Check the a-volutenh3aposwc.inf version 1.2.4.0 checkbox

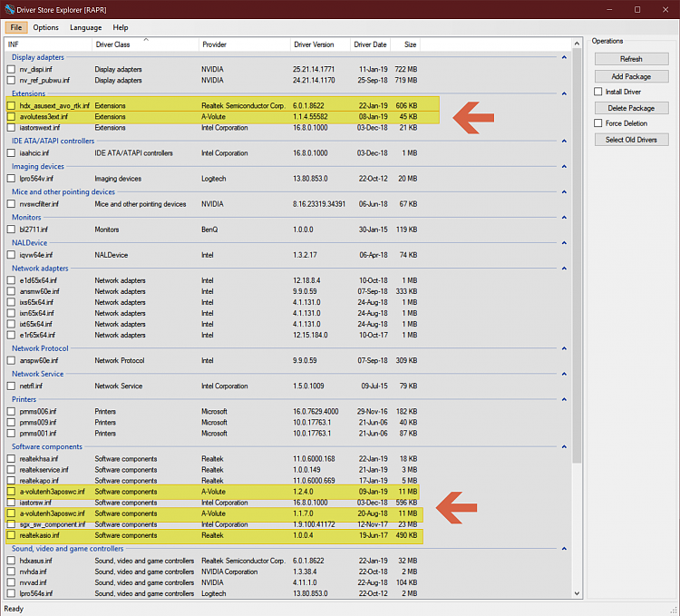click(11, 492)
